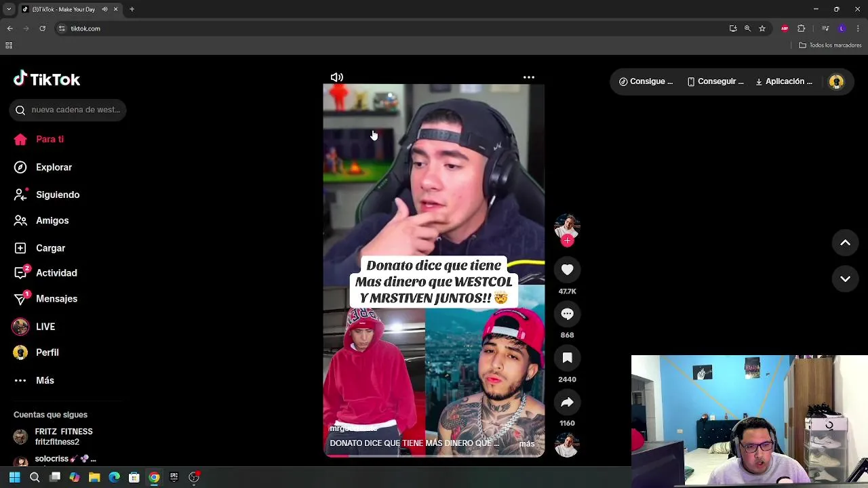Image resolution: width=868 pixels, height=488 pixels.
Task: Click the 'Aplicación ...' download button
Action: tap(783, 81)
